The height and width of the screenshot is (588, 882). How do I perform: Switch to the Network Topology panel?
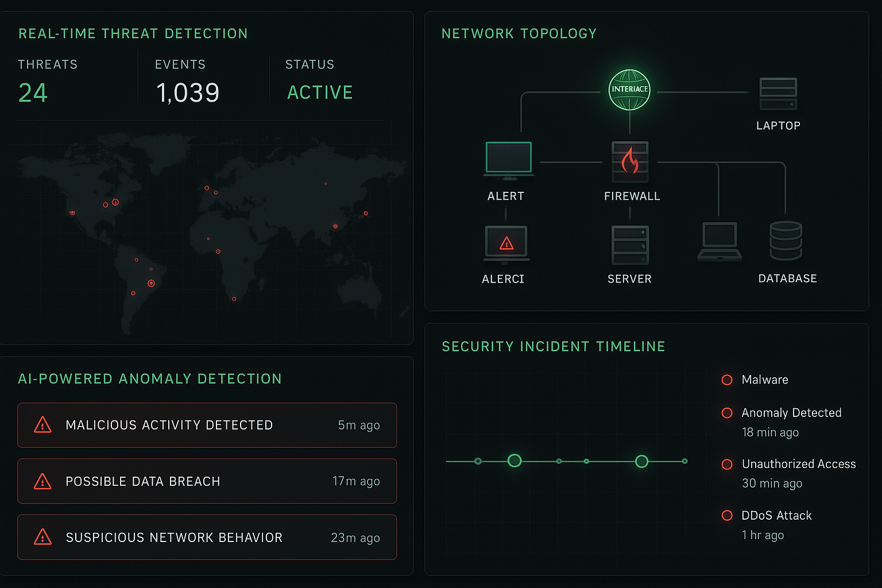pos(519,33)
